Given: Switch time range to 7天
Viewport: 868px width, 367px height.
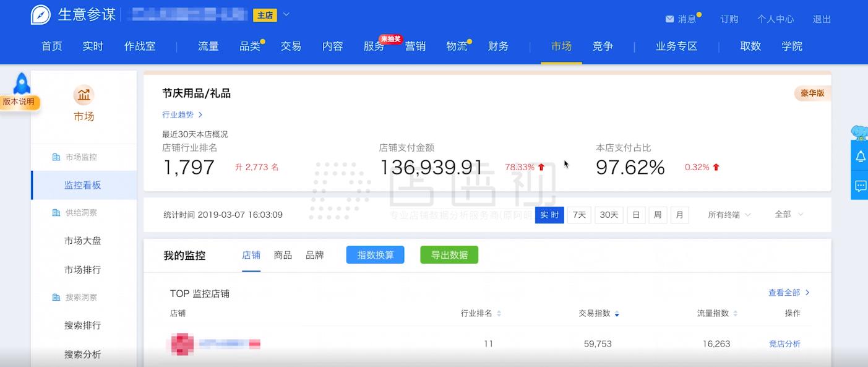Looking at the screenshot, I should (578, 215).
